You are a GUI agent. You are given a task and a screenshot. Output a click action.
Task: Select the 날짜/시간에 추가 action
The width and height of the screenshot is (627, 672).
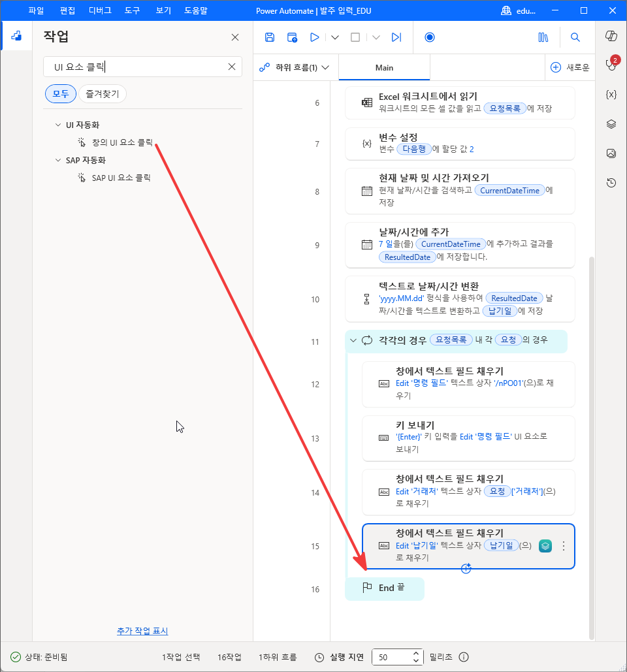(x=460, y=245)
